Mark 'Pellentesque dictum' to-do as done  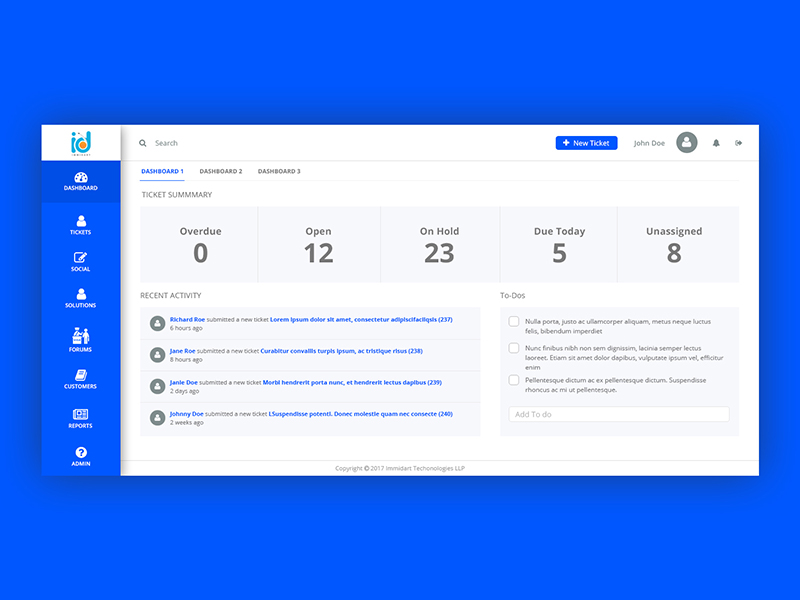click(x=514, y=380)
